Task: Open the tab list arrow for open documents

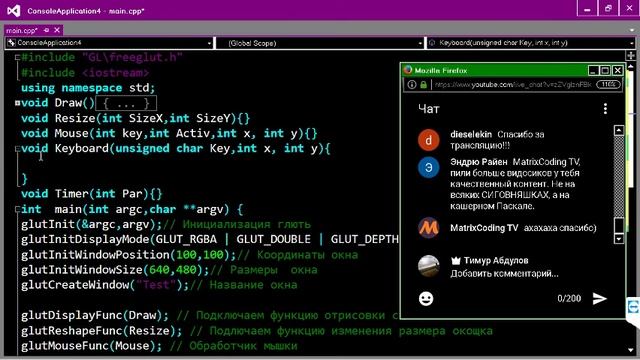Action: point(632,30)
